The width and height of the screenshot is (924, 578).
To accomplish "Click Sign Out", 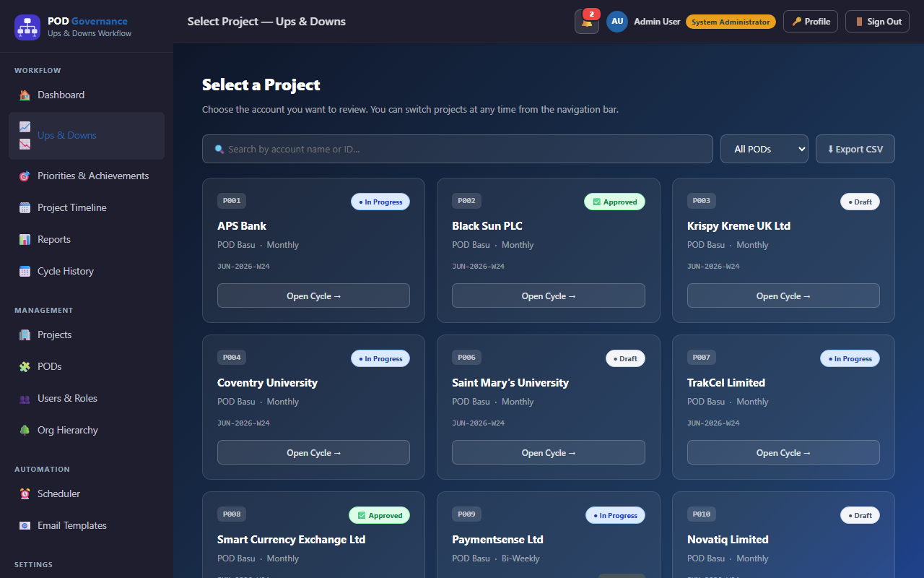I will click(x=878, y=22).
